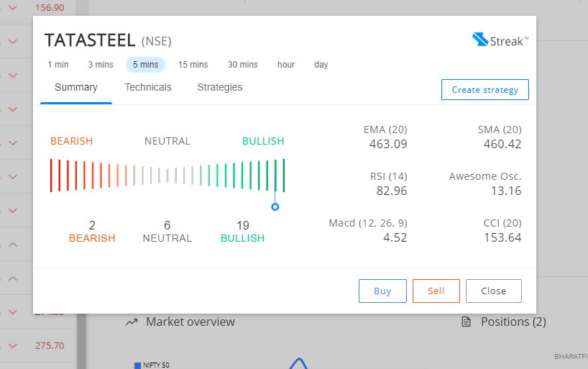
Task: Click the Create strategy button
Action: 485,90
